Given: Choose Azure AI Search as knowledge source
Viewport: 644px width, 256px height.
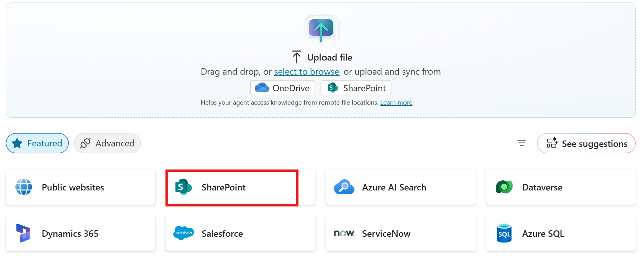Looking at the screenshot, I should [400, 187].
